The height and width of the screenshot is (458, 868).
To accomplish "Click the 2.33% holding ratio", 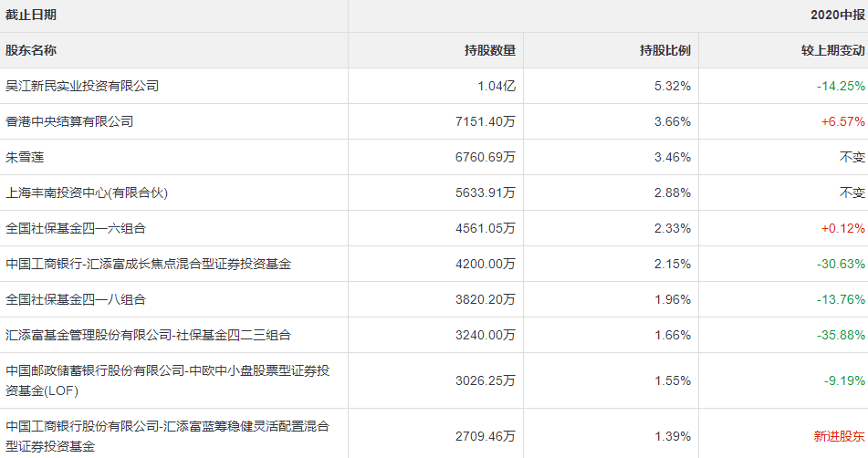I will click(x=673, y=228).
